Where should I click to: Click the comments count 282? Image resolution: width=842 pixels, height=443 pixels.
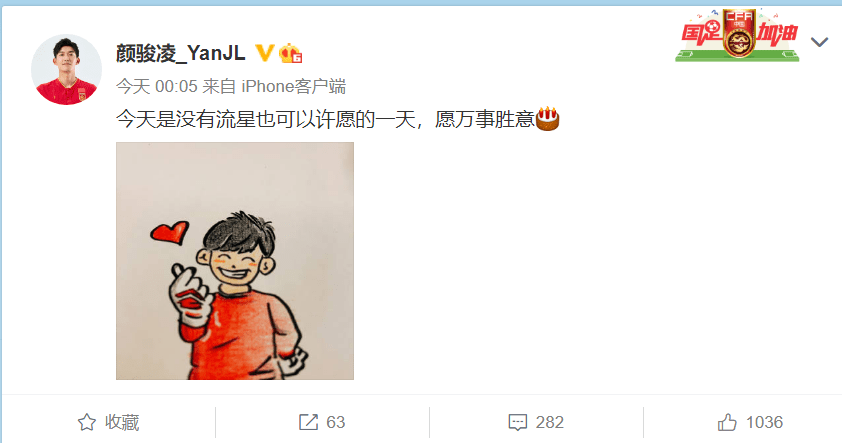pos(549,423)
